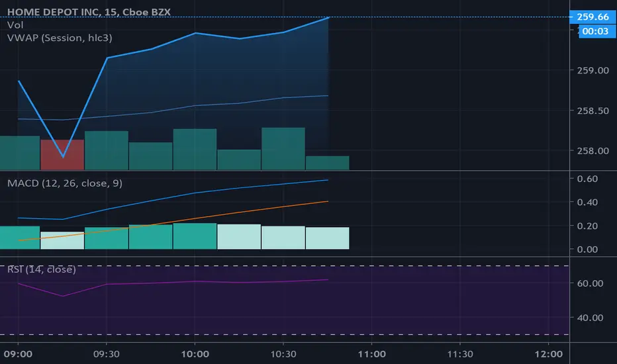Screen dimensions: 617x364
Task: Click the 00:03 countdown timer label
Action: tap(597, 31)
